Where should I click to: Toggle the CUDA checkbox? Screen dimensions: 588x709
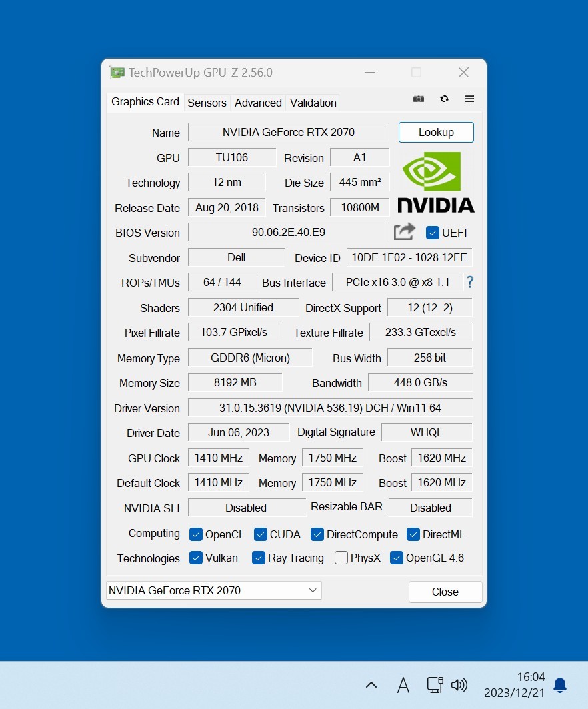tap(260, 534)
